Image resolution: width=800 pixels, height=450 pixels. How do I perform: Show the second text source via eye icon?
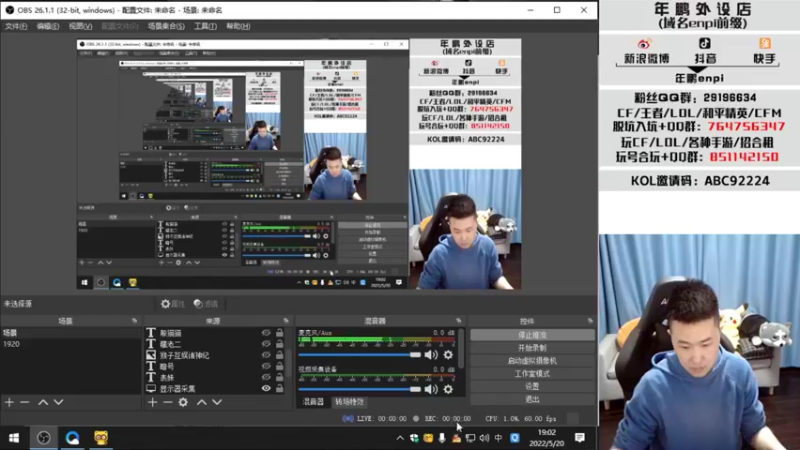266,344
